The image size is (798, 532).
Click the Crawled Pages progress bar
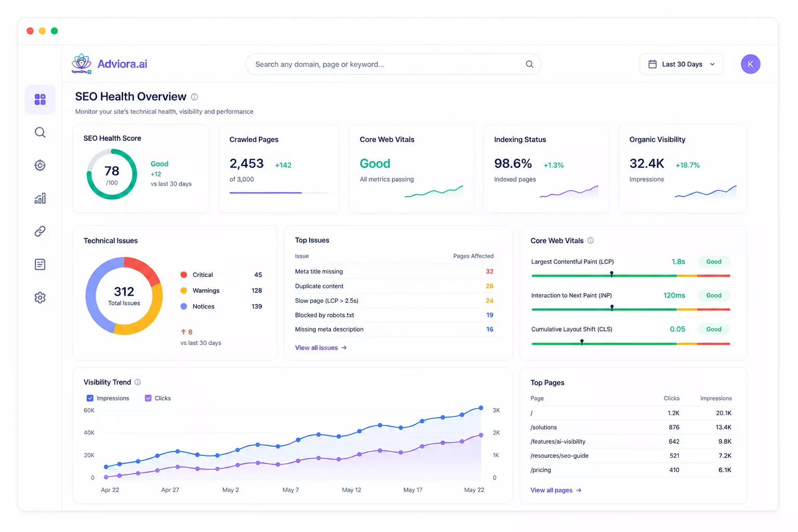[279, 193]
